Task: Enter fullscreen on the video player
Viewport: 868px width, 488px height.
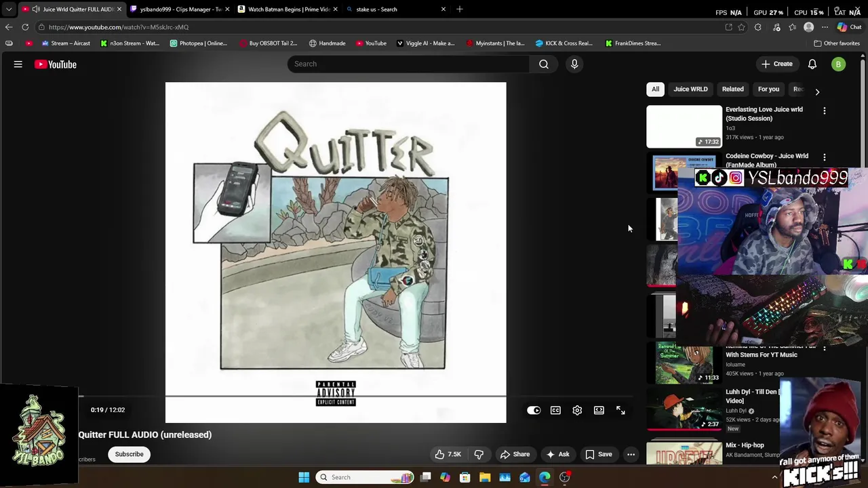Action: click(620, 410)
